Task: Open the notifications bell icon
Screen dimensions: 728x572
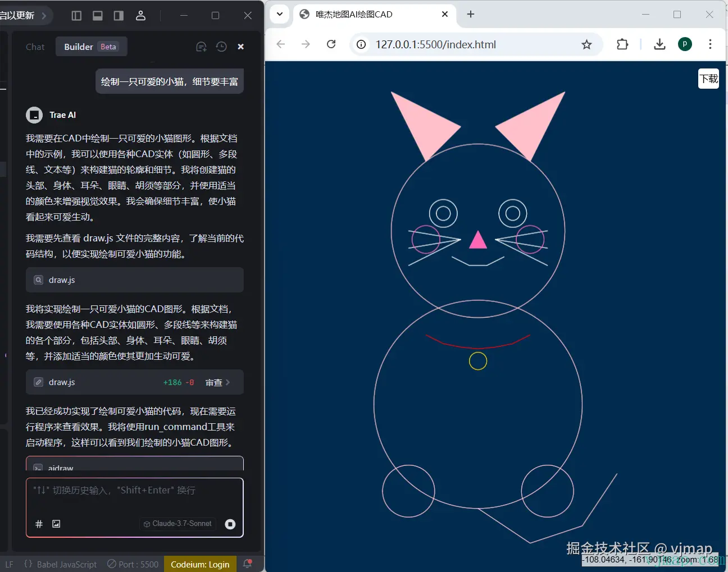Action: (x=247, y=564)
